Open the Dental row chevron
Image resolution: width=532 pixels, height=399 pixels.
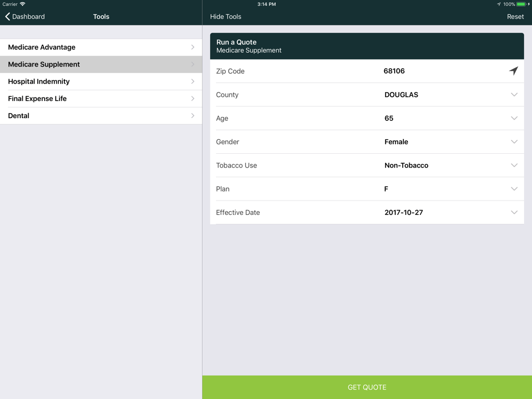pyautogui.click(x=193, y=115)
